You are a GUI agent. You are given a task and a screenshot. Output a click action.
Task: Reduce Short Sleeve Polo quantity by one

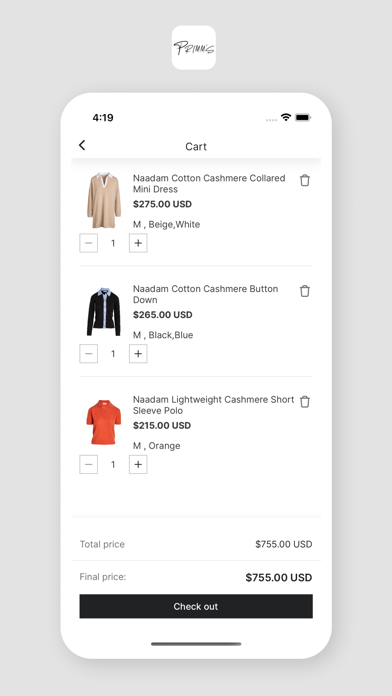[x=88, y=464]
